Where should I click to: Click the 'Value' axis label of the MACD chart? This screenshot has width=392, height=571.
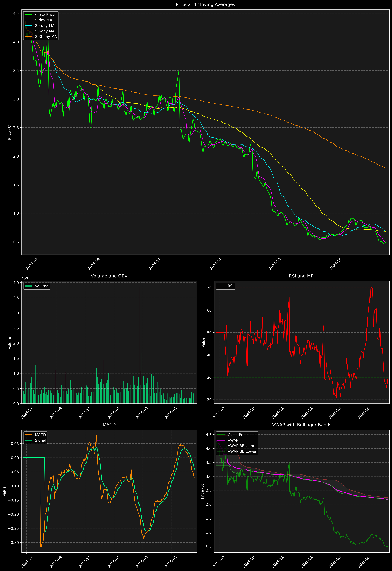pyautogui.click(x=4, y=491)
